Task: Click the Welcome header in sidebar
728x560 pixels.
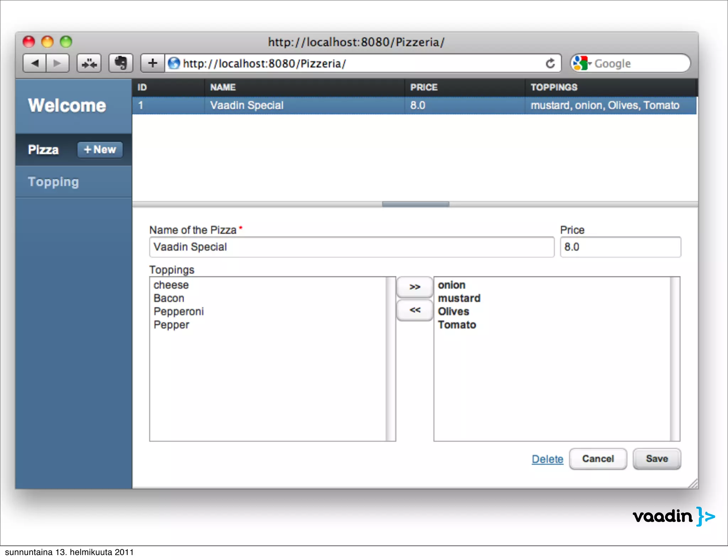Action: click(67, 106)
